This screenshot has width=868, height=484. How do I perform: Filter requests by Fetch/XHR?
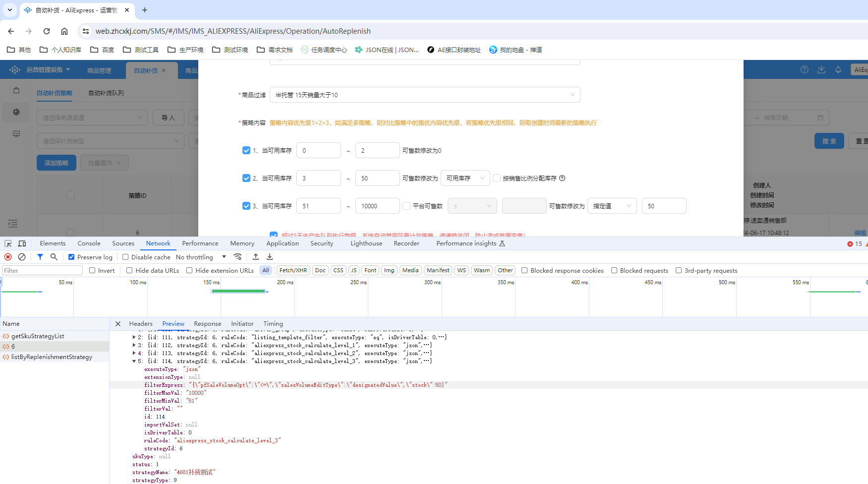coord(293,270)
